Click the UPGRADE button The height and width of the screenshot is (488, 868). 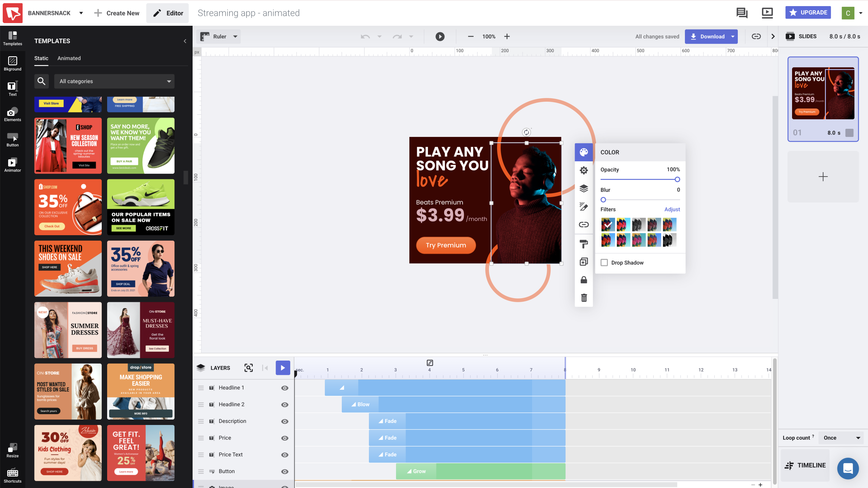coord(808,13)
